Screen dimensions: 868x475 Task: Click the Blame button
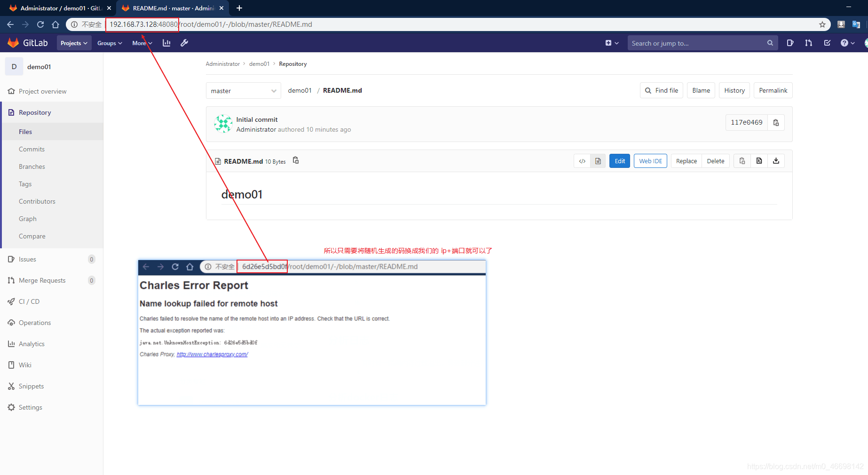[701, 90]
